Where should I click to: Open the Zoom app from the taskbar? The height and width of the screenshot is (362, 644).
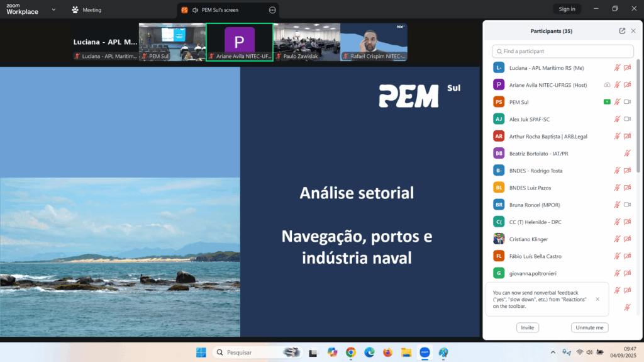pyautogui.click(x=425, y=353)
